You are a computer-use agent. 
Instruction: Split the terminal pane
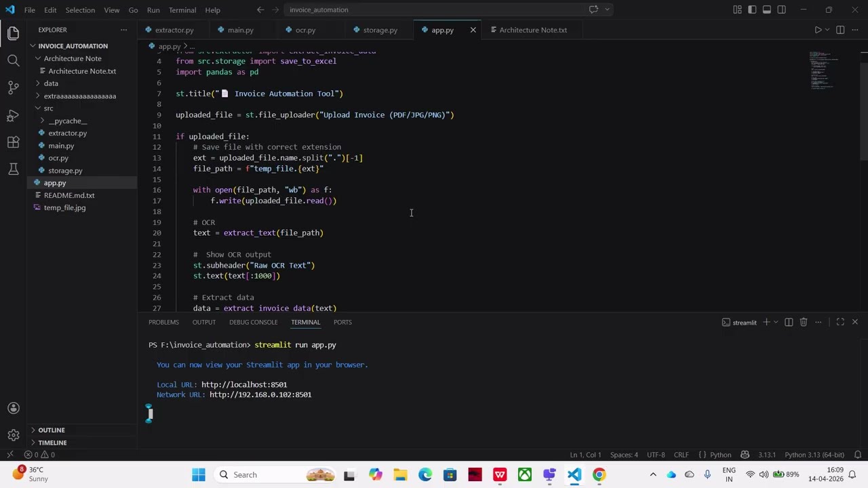(789, 322)
